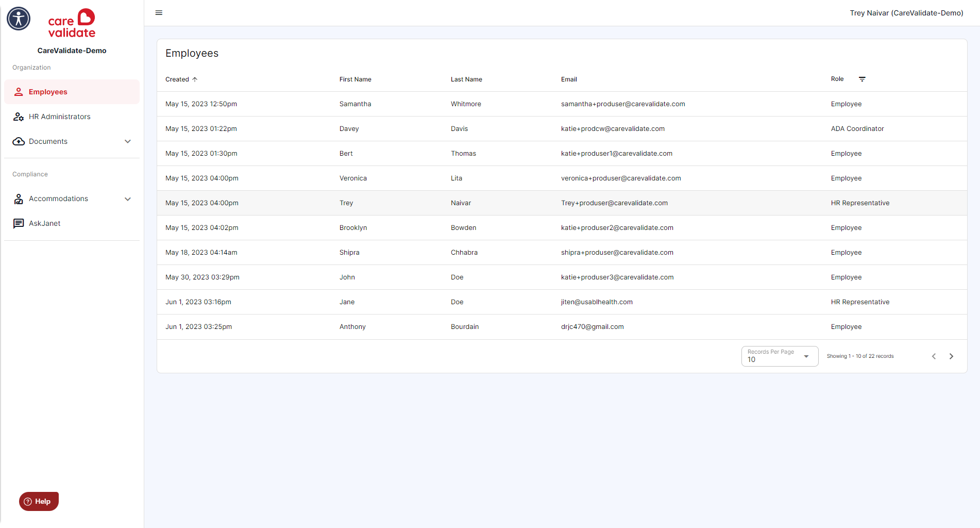
Task: Toggle the hamburger sidebar menu
Action: click(159, 13)
